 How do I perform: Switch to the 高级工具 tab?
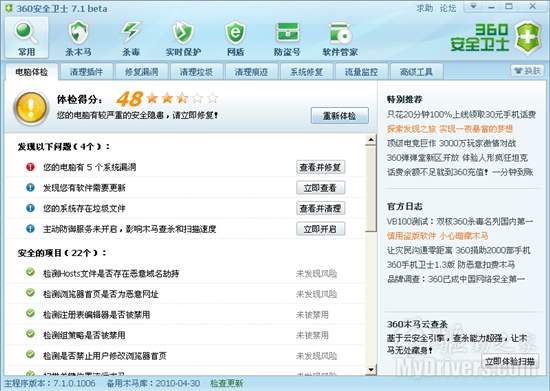pos(416,72)
